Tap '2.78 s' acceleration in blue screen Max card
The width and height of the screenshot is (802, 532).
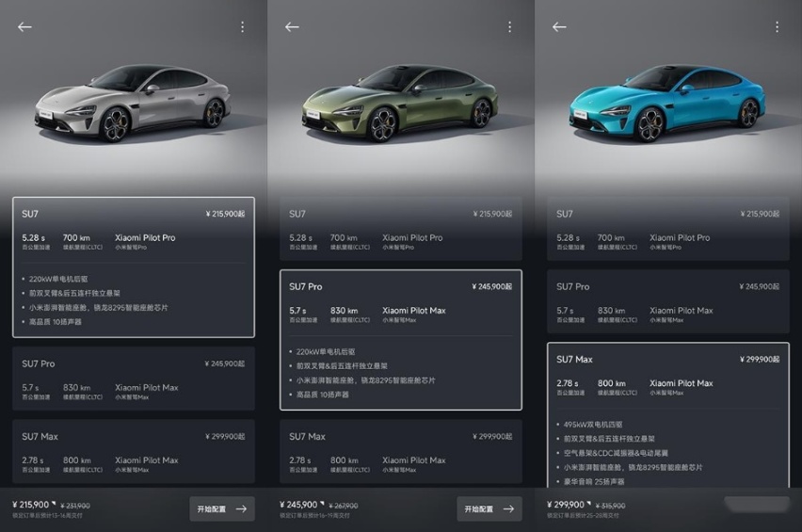568,383
